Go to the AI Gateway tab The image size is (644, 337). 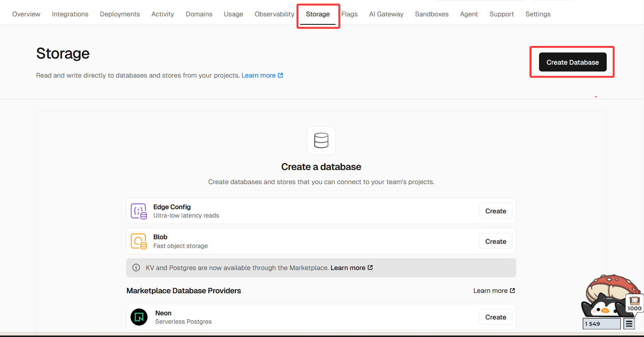(x=386, y=14)
